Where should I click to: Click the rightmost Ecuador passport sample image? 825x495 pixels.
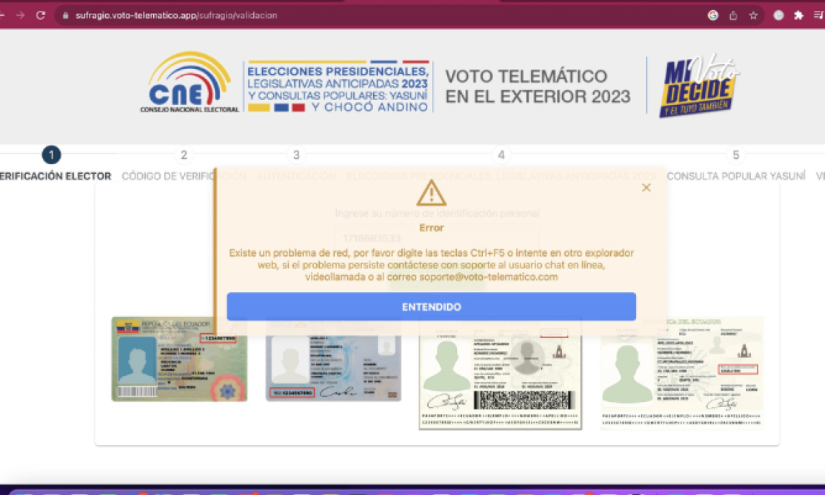pyautogui.click(x=681, y=372)
